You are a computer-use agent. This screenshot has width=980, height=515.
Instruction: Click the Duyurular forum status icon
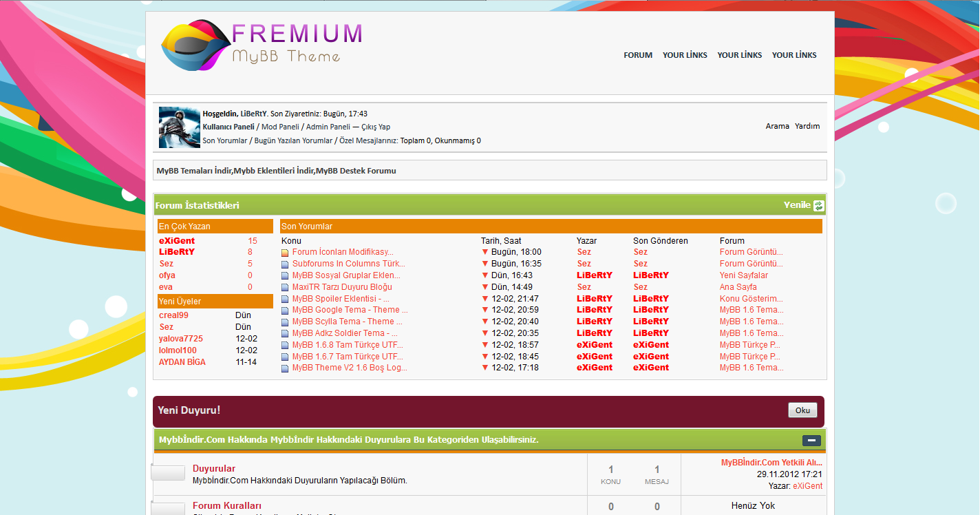[x=168, y=473]
